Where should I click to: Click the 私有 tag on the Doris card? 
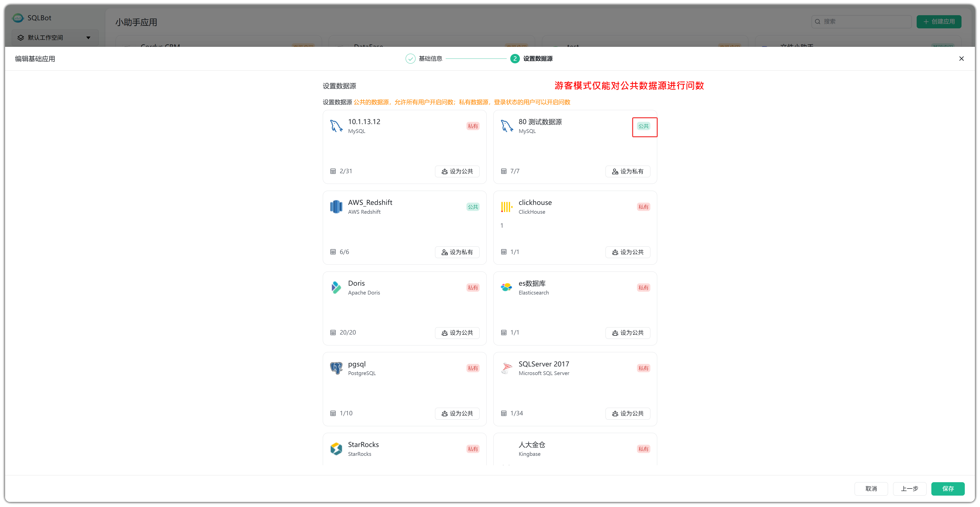tap(473, 287)
